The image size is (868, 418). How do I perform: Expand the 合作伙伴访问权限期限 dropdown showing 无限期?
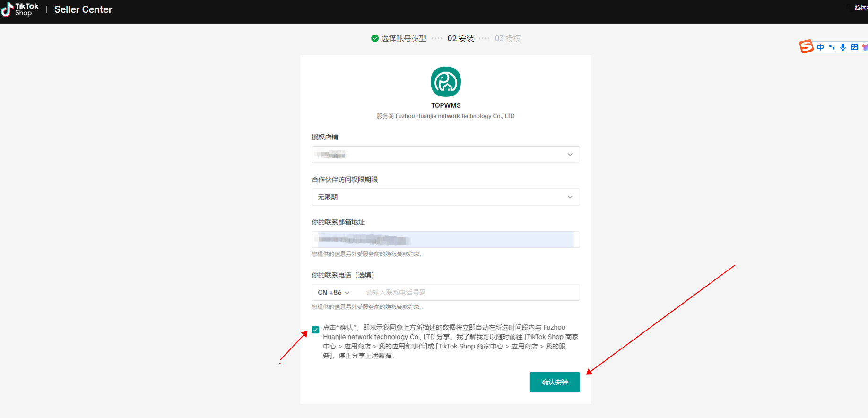(445, 197)
